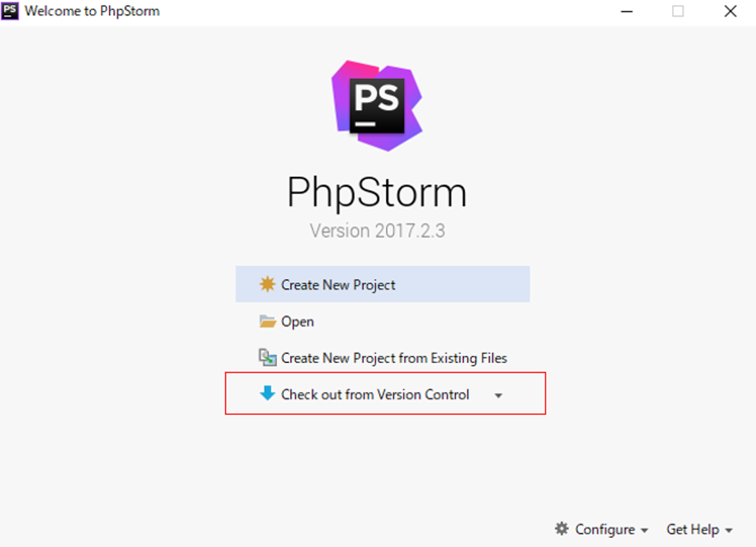756x547 pixels.
Task: Click the Create from Existing Files icon
Action: pyautogui.click(x=267, y=358)
